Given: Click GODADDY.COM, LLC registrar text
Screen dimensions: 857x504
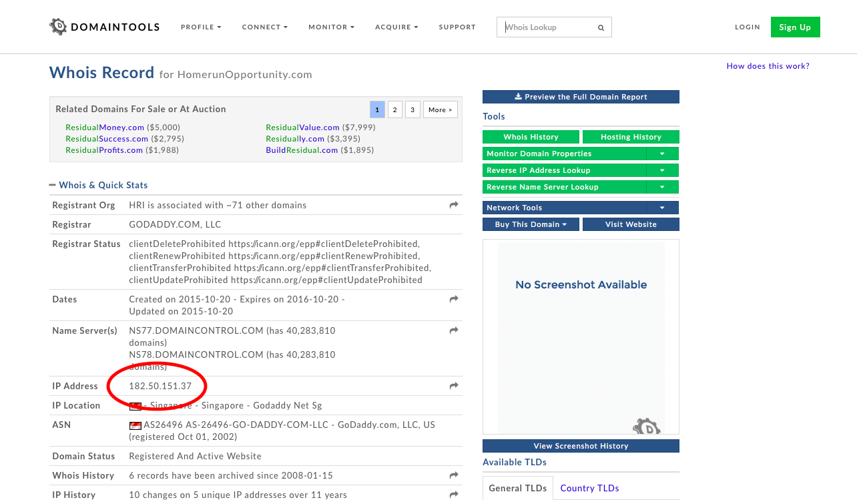Looking at the screenshot, I should coord(175,224).
